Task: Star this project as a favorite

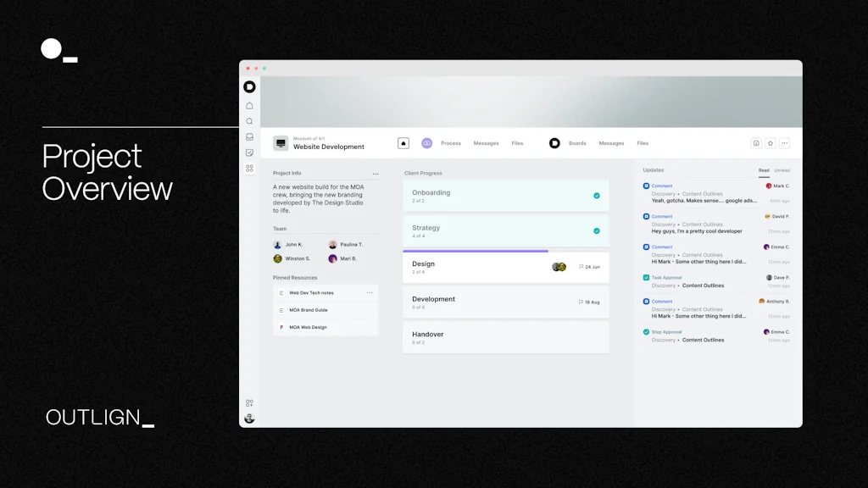Action: click(x=771, y=143)
